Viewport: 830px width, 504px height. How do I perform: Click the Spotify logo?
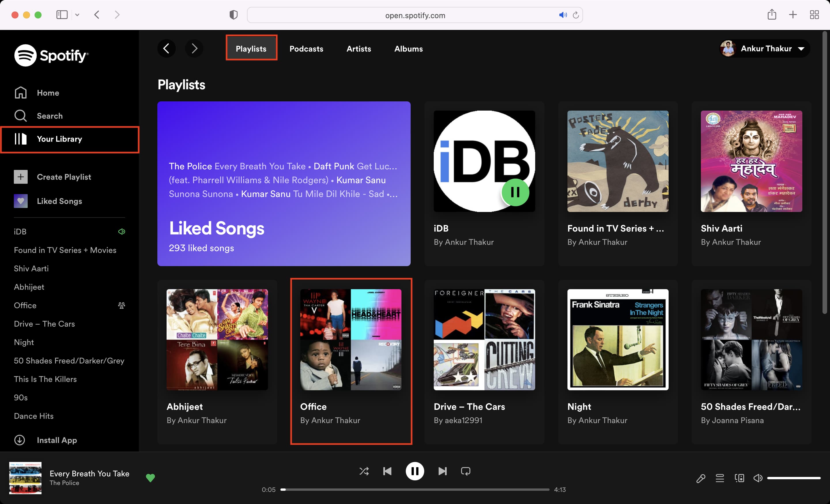click(x=51, y=55)
